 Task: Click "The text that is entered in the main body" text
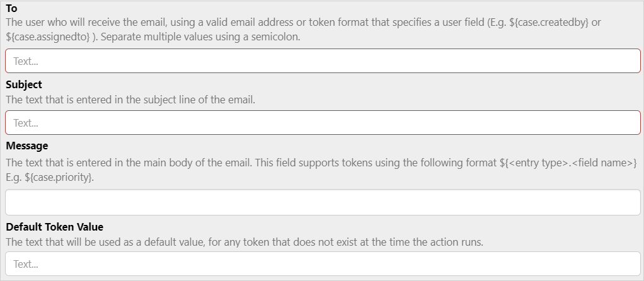[126, 163]
